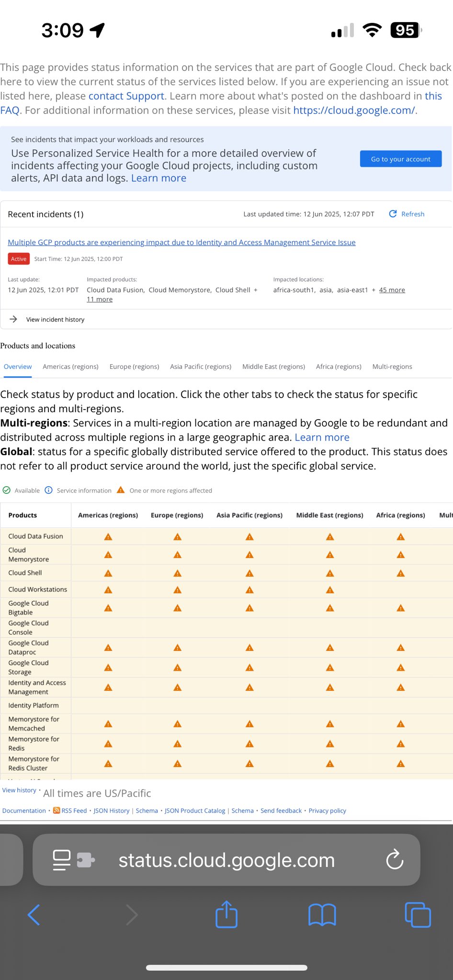Viewport: 453px width, 980px height.
Task: Expand the 45 more impacted locations
Action: tap(392, 290)
